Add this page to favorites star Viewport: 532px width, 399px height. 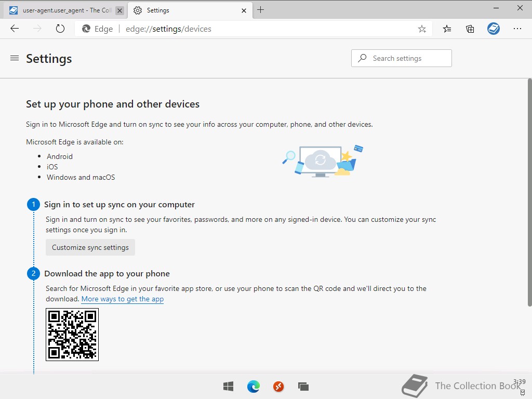click(x=422, y=29)
